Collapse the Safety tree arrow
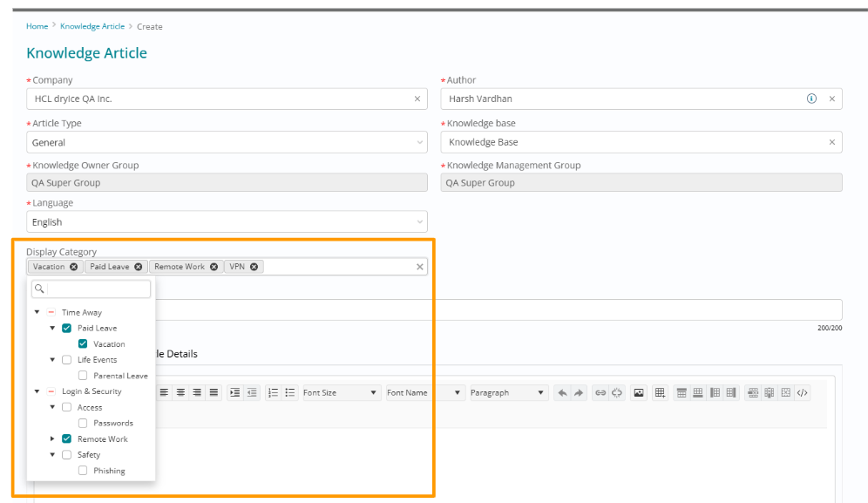 pyautogui.click(x=52, y=455)
